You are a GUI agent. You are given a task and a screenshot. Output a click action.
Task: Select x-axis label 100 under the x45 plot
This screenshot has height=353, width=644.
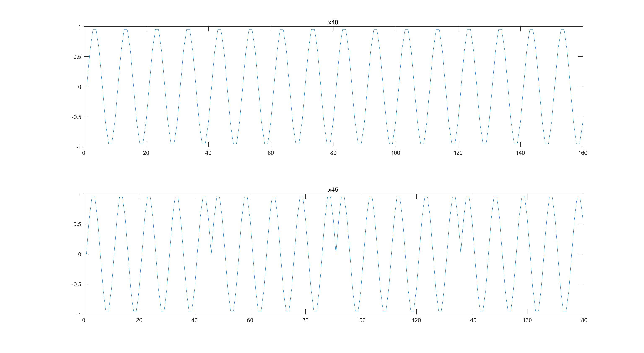point(361,320)
